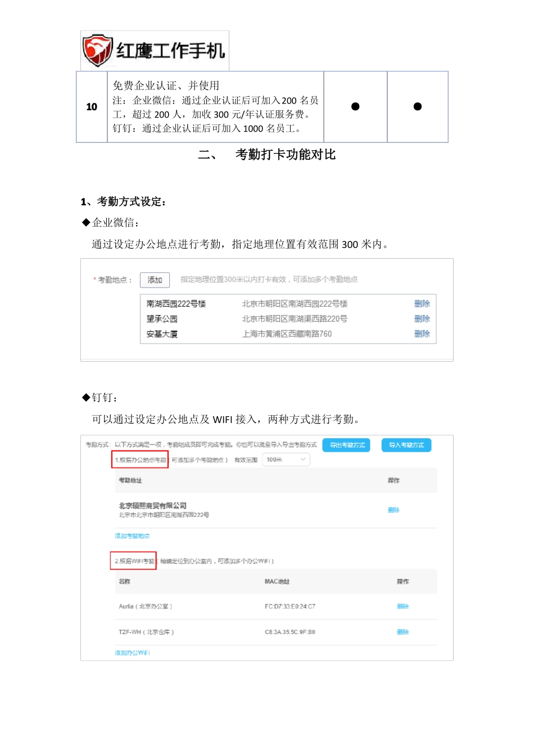Click address 上海市黄浦区西藏南路760

tap(287, 334)
